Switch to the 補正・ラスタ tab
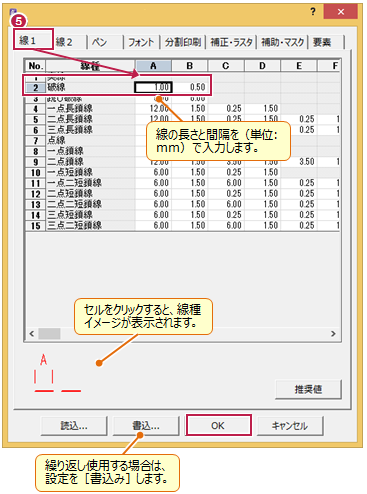Viewport: 367px width, 494px height. [x=231, y=42]
